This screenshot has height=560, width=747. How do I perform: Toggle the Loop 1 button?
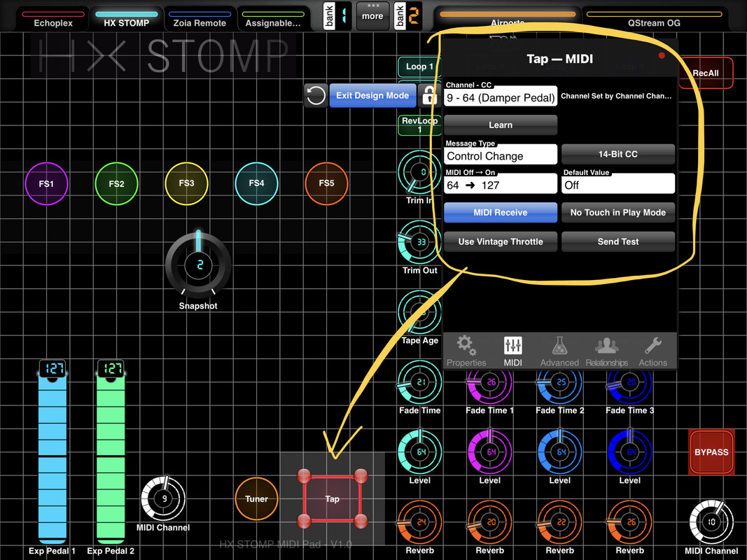click(x=419, y=66)
